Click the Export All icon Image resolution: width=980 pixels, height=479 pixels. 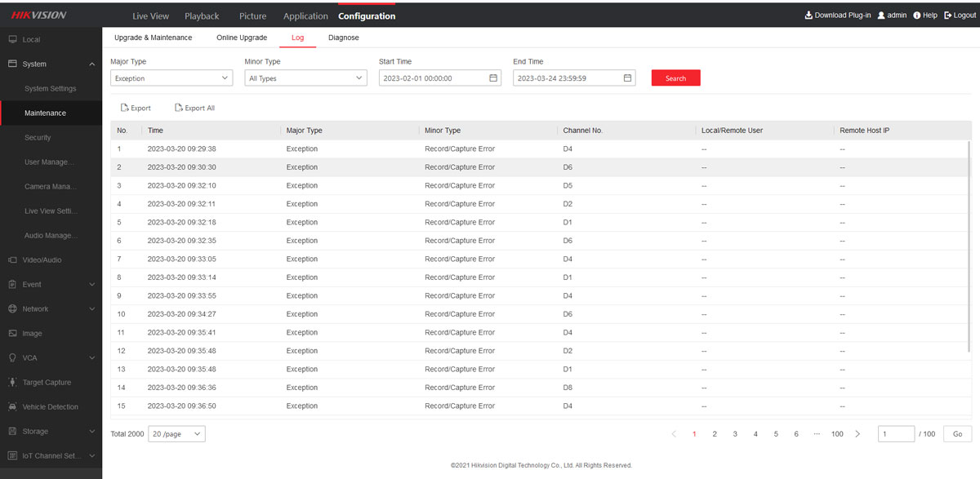pyautogui.click(x=179, y=108)
